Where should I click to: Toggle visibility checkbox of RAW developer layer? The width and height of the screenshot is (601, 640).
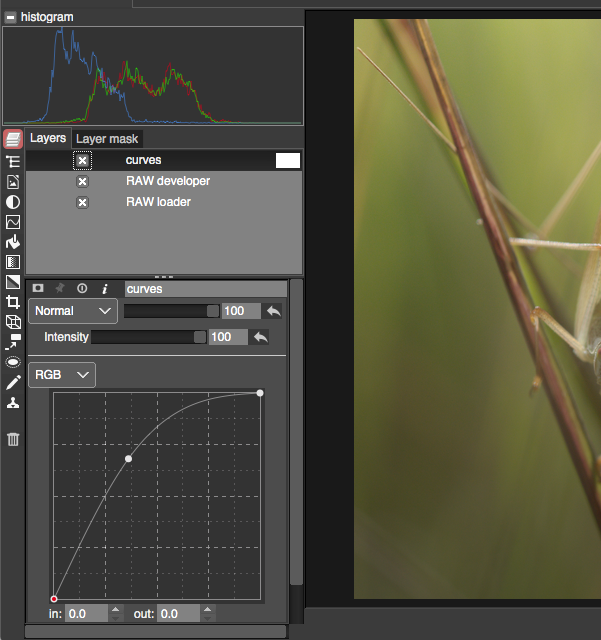pos(82,182)
